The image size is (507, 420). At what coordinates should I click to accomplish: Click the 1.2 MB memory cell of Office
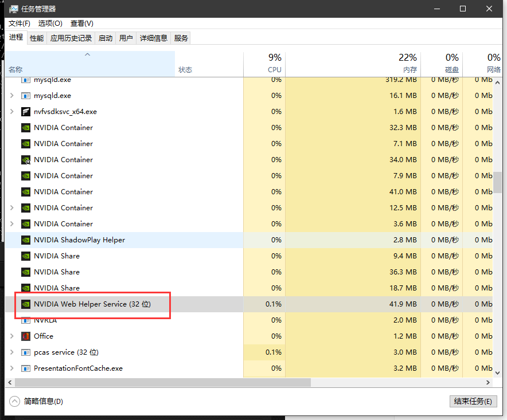pyautogui.click(x=353, y=336)
